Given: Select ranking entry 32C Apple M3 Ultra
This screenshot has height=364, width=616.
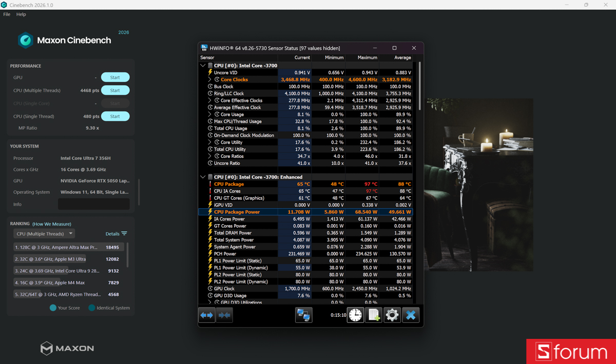Looking at the screenshot, I should point(68,259).
